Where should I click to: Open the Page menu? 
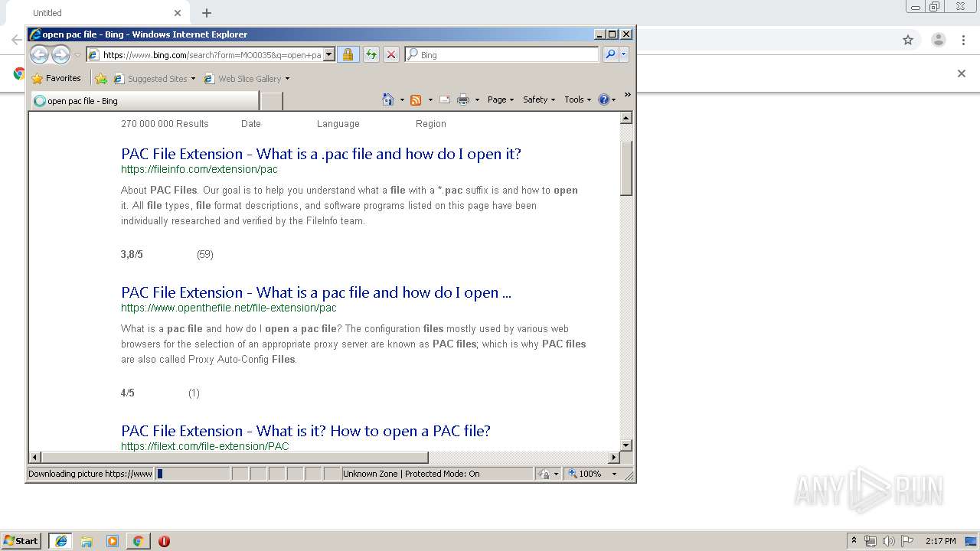coord(501,99)
